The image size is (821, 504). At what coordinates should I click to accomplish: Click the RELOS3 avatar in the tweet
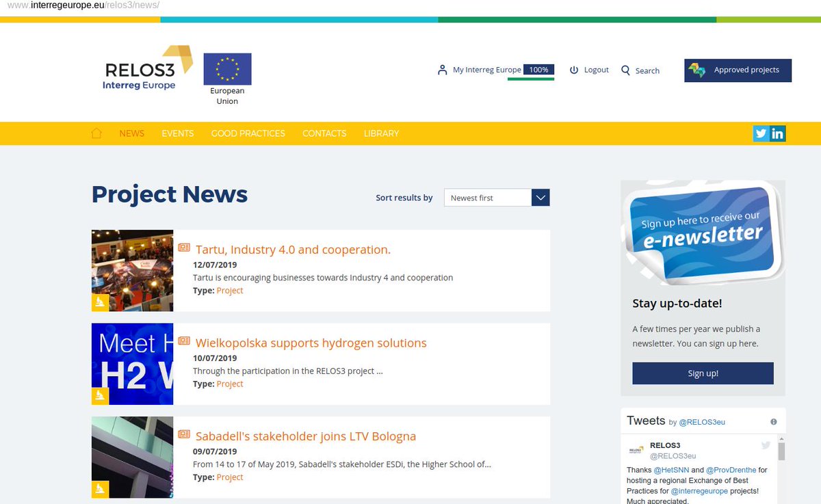click(x=636, y=451)
